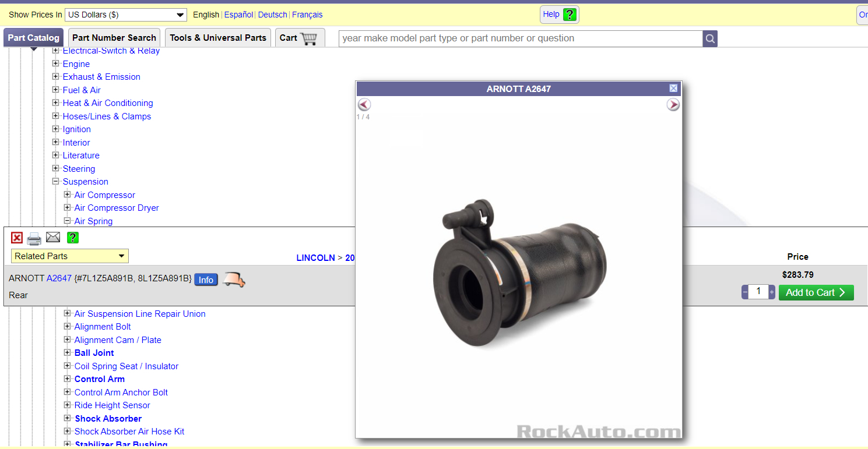Expand the Ride Height Sensor node

pyautogui.click(x=68, y=405)
